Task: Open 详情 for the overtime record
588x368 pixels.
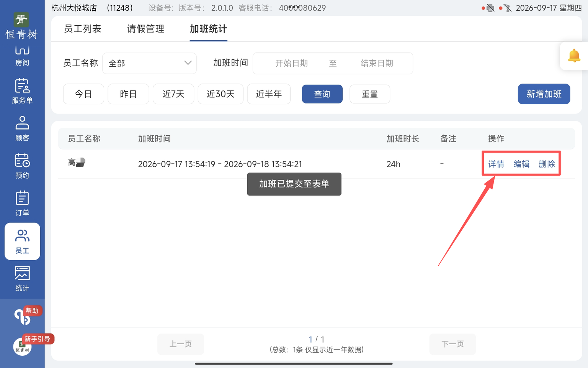Action: click(496, 164)
